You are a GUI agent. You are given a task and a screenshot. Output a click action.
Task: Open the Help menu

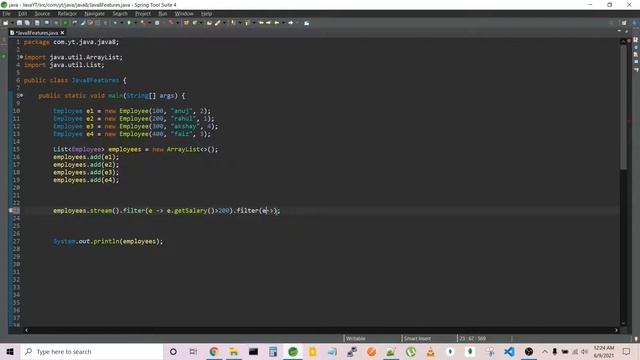(x=207, y=14)
